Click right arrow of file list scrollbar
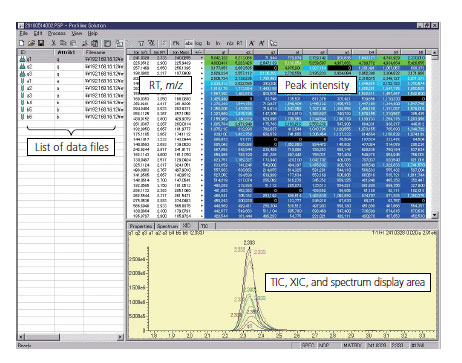This screenshot has height=363, width=462. pos(121,337)
